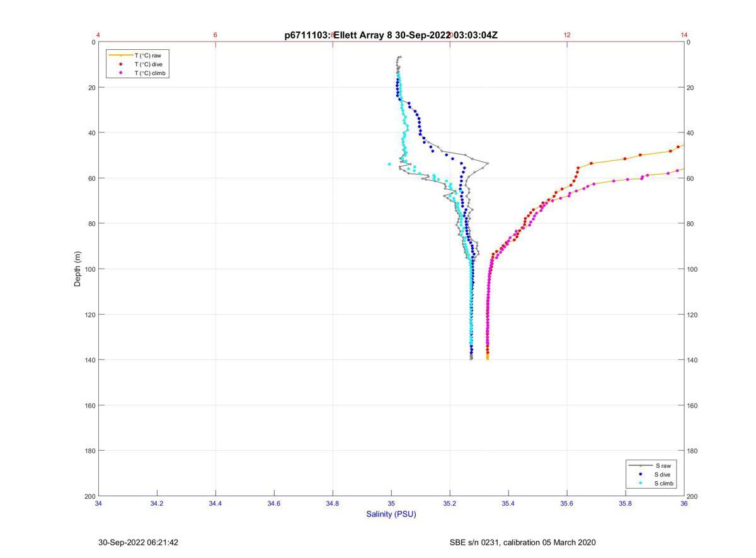Click the timestamp "30-Sep-2022 06:21:42"
The image size is (756, 558).
[139, 542]
